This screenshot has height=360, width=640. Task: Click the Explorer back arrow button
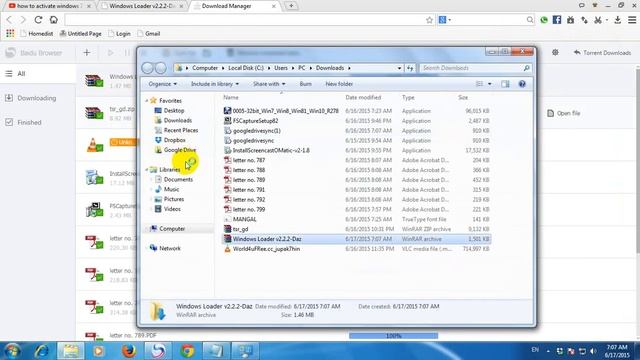pyautogui.click(x=148, y=68)
